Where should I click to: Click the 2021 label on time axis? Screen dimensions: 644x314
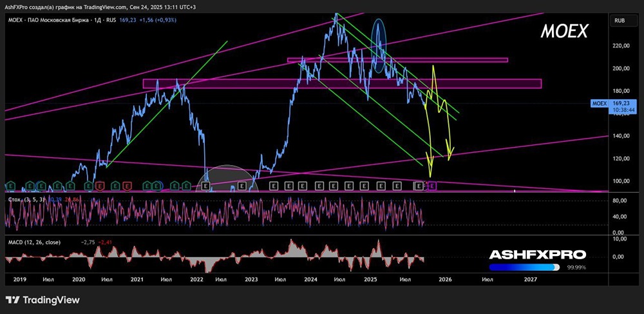point(137,280)
